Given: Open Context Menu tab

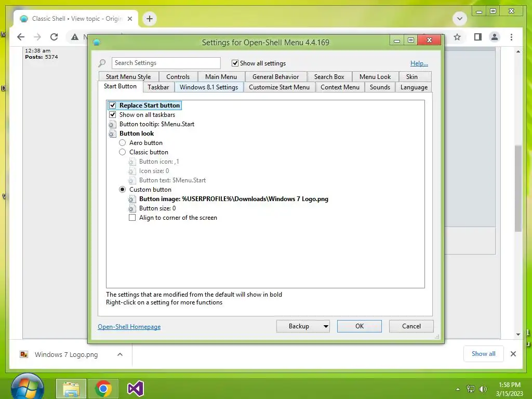Looking at the screenshot, I should click(x=340, y=87).
